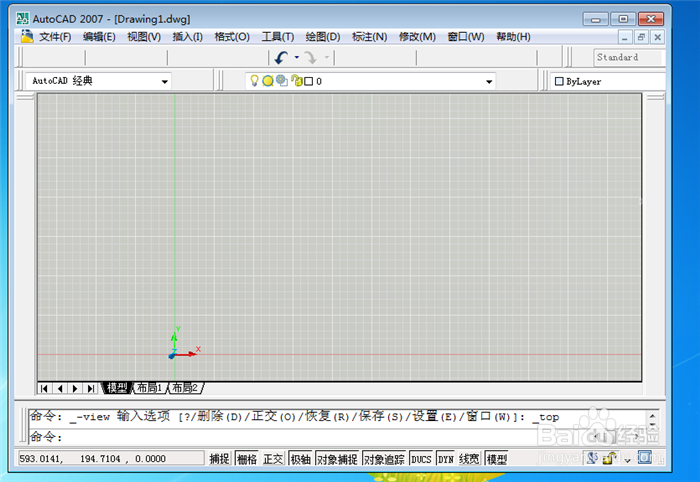Click the UCS origin icon in the drawing
The height and width of the screenshot is (482, 700).
[x=173, y=355]
